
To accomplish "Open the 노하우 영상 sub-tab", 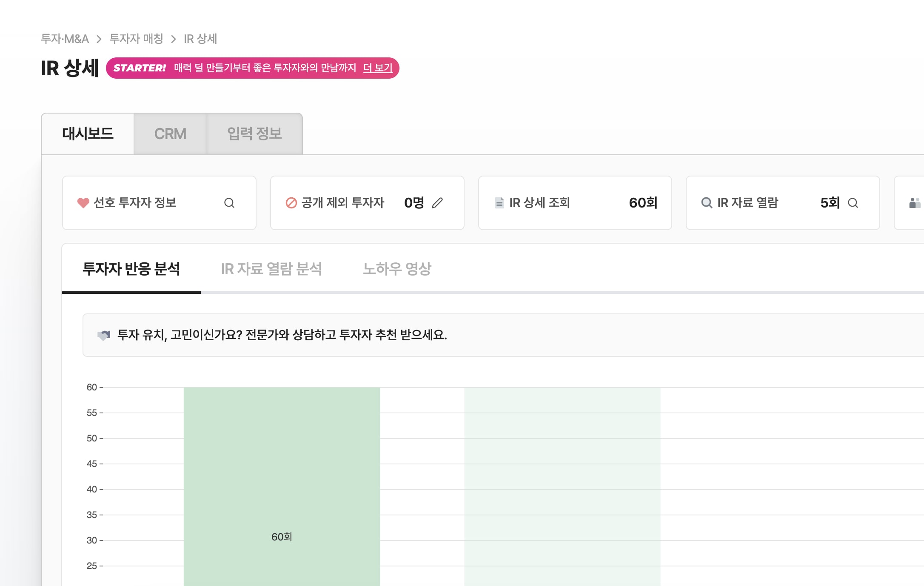I will tap(397, 269).
